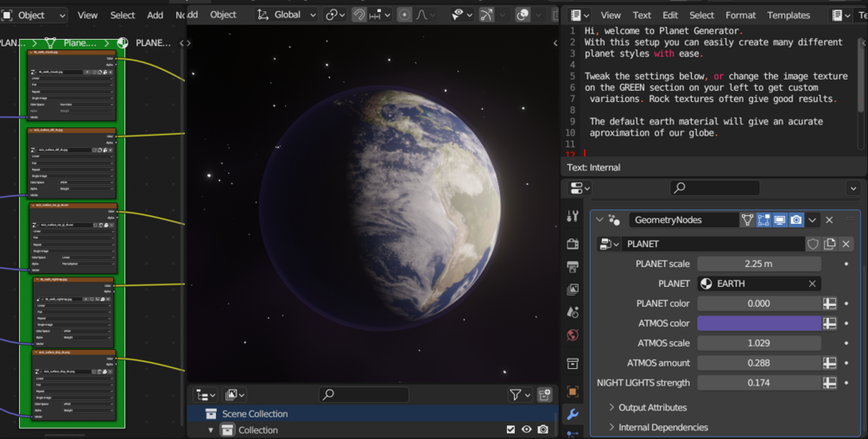
Task: Open the text editor type dropdown
Action: point(580,15)
